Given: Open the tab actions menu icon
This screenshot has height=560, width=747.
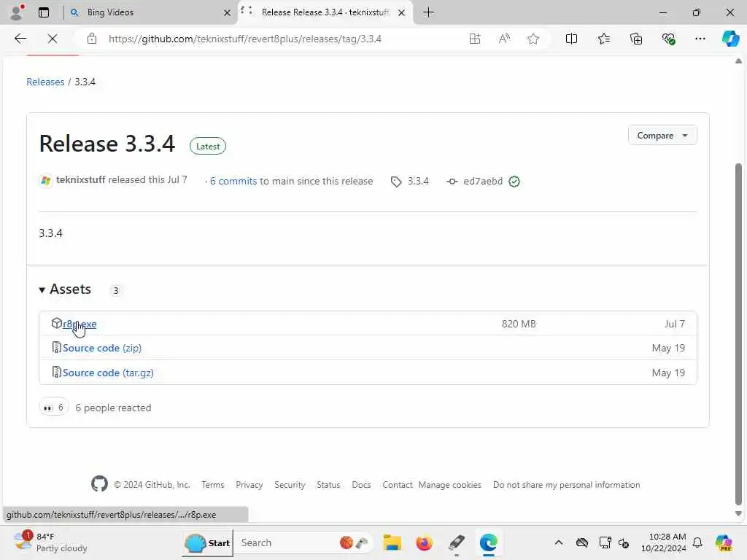Looking at the screenshot, I should click(x=43, y=12).
